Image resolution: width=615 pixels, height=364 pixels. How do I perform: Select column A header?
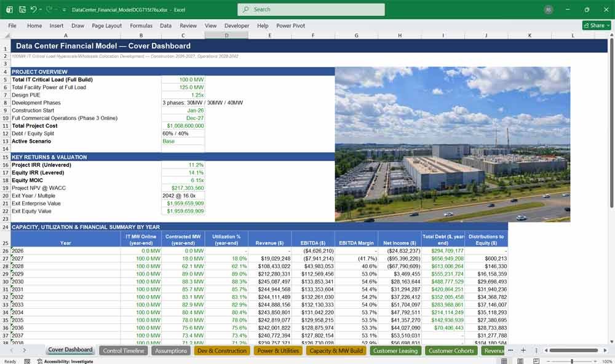66,35
